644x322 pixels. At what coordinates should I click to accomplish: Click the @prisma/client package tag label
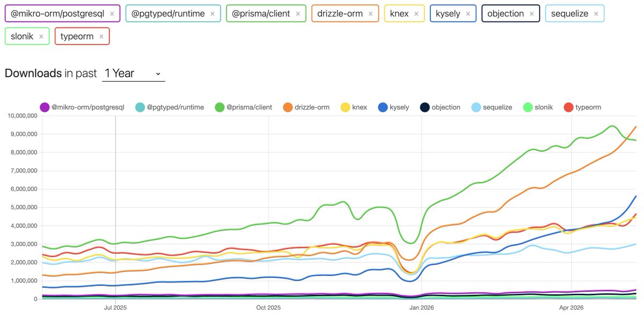point(261,13)
